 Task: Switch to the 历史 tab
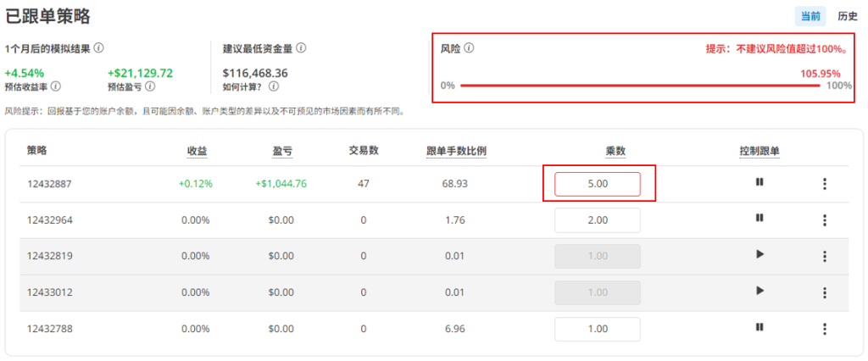[x=847, y=16]
